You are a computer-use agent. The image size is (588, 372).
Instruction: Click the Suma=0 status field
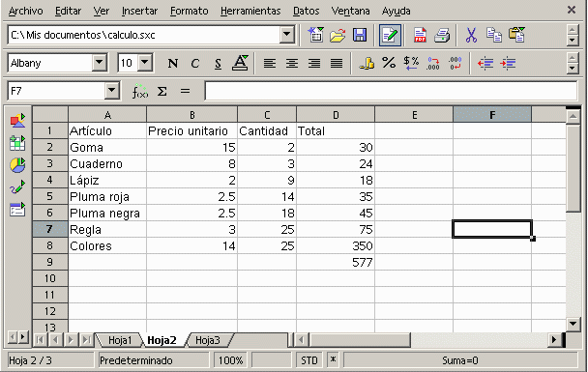point(459,360)
